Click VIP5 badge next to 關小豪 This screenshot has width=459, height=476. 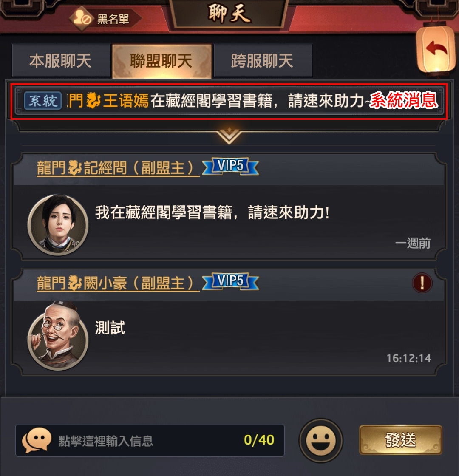pyautogui.click(x=230, y=281)
